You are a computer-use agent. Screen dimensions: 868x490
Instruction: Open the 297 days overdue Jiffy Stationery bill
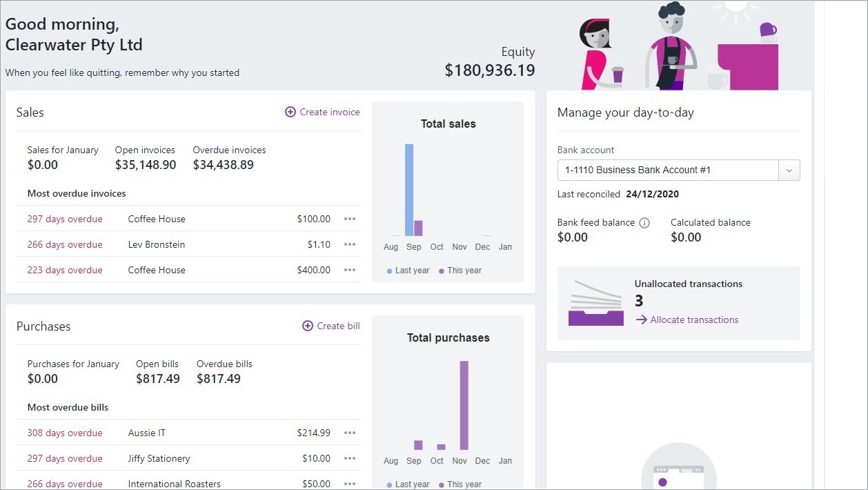point(65,458)
